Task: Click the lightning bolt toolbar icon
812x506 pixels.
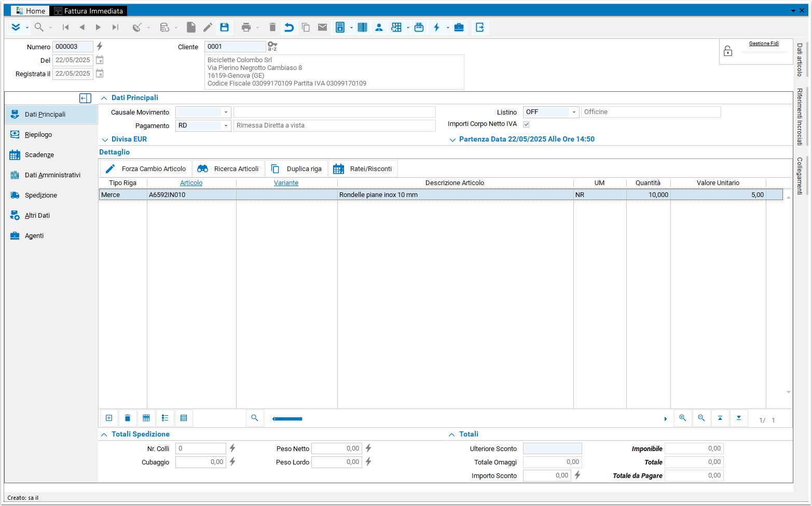Action: [437, 27]
